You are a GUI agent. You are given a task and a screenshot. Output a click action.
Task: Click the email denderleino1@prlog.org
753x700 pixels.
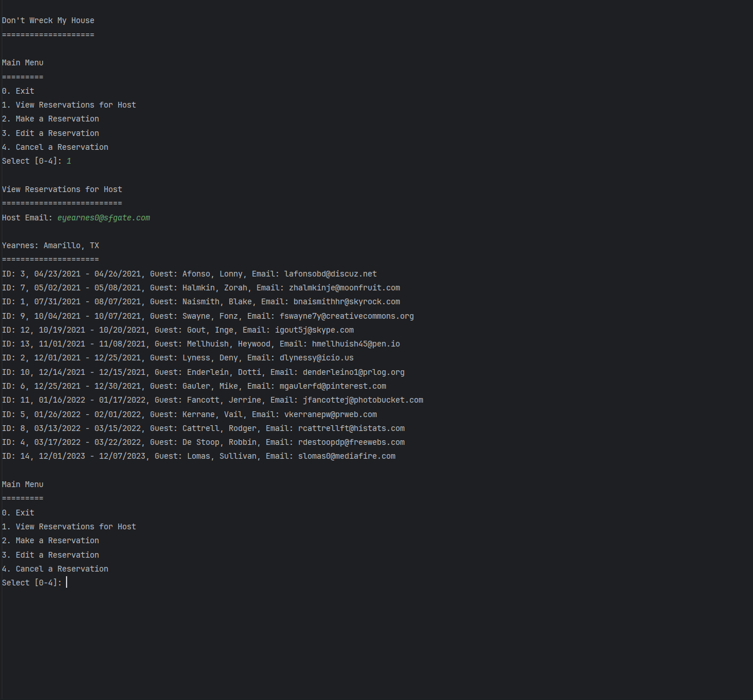click(x=353, y=373)
